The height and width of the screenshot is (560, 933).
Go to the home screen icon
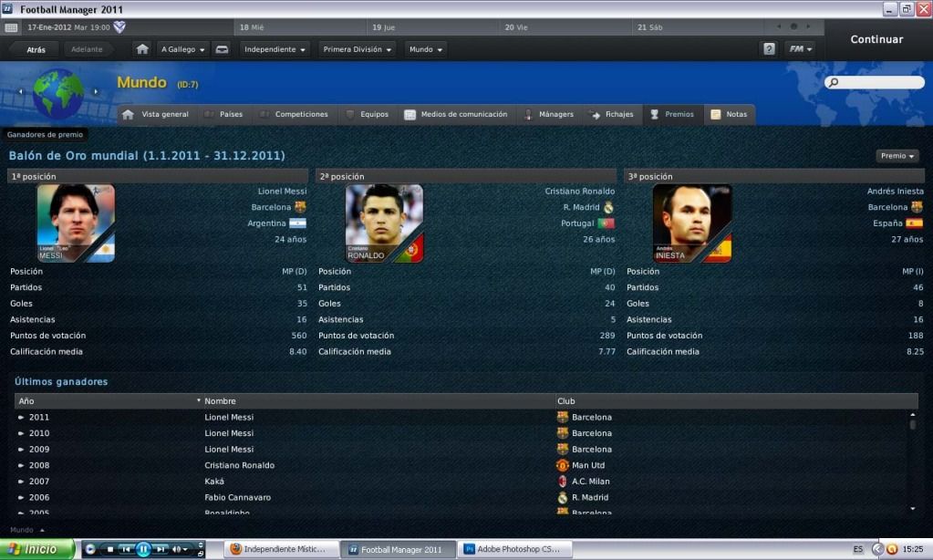click(x=142, y=49)
